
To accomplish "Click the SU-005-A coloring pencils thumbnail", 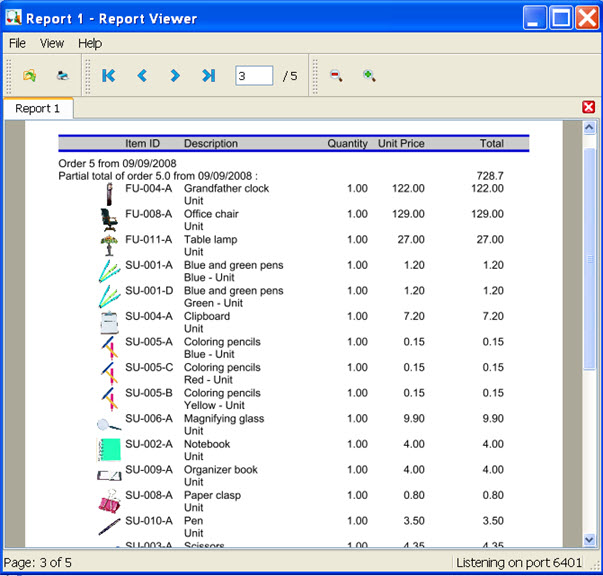I will [110, 347].
